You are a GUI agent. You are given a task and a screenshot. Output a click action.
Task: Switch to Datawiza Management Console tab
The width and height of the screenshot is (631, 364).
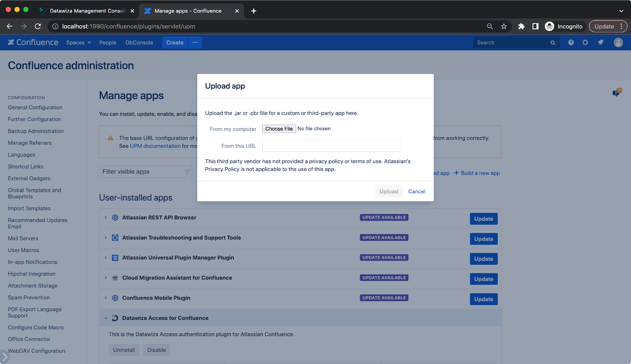click(87, 11)
